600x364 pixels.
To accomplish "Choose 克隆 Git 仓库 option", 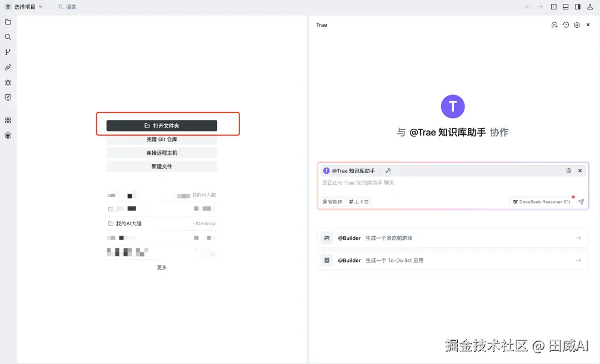I will coord(161,139).
